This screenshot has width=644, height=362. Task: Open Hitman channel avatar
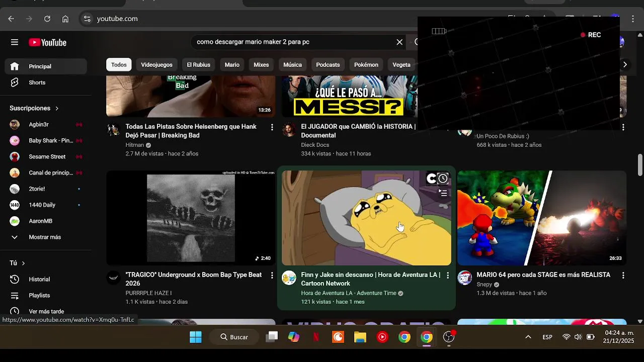click(x=114, y=129)
